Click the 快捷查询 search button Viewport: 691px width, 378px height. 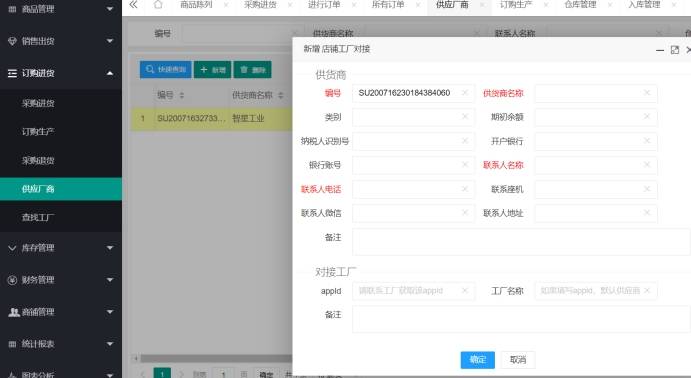coord(166,70)
